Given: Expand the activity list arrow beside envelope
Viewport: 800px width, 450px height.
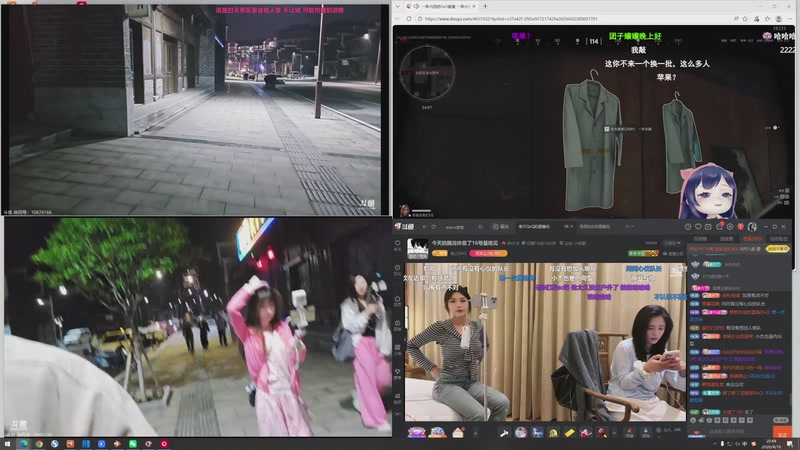Looking at the screenshot, I should pos(476,434).
